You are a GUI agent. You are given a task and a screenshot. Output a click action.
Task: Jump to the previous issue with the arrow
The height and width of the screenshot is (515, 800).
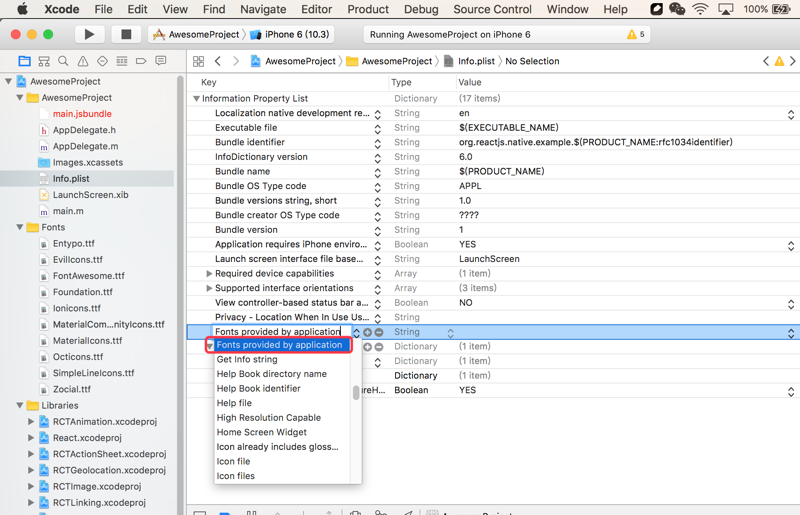pos(766,61)
